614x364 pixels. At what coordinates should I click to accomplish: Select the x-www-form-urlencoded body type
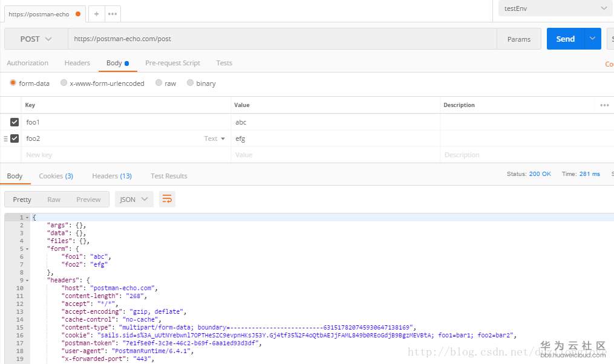(64, 83)
